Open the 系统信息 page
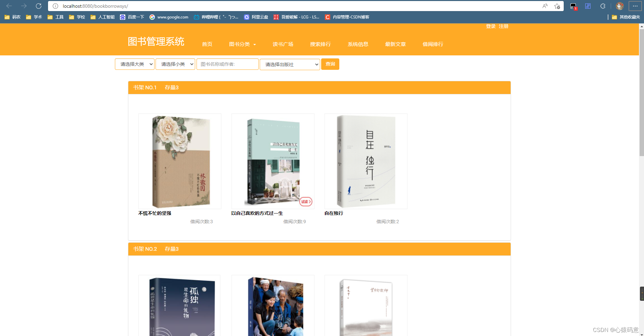The image size is (644, 336). (358, 44)
